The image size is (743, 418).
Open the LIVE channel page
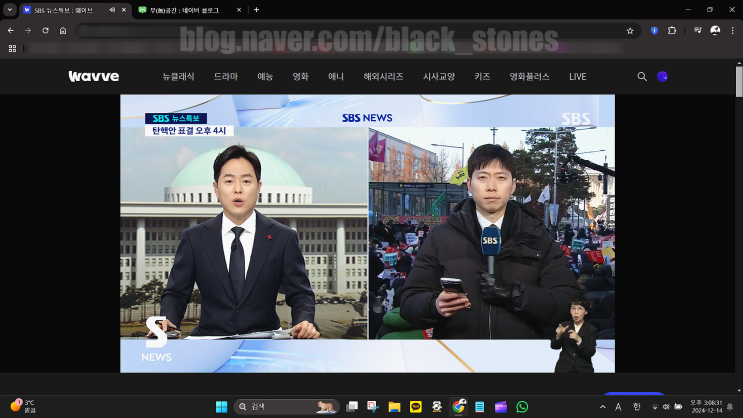pos(578,76)
